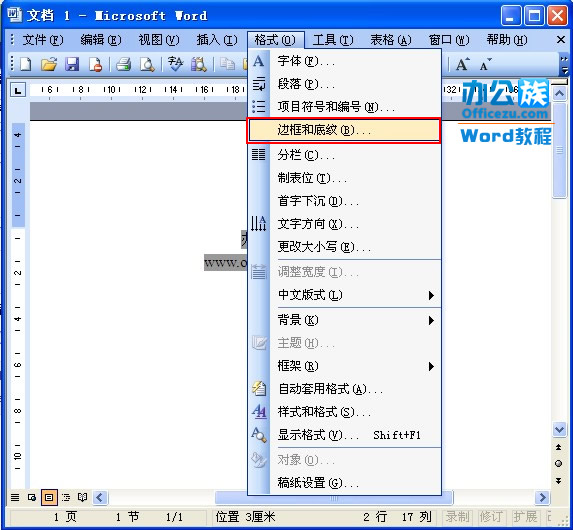Switch to Outline view icon

pos(66,497)
